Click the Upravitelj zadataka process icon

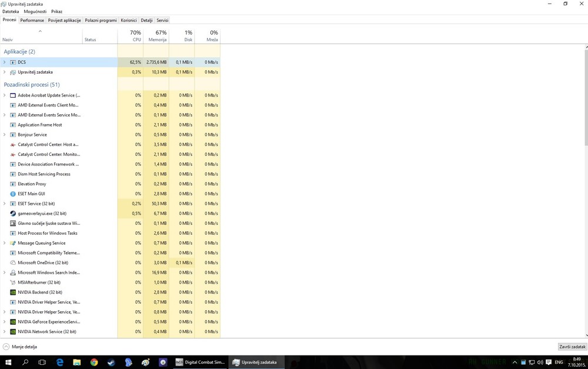point(13,72)
